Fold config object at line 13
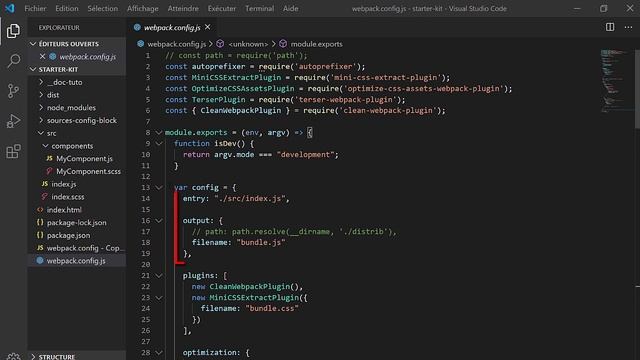This screenshot has height=360, width=640. (159, 187)
